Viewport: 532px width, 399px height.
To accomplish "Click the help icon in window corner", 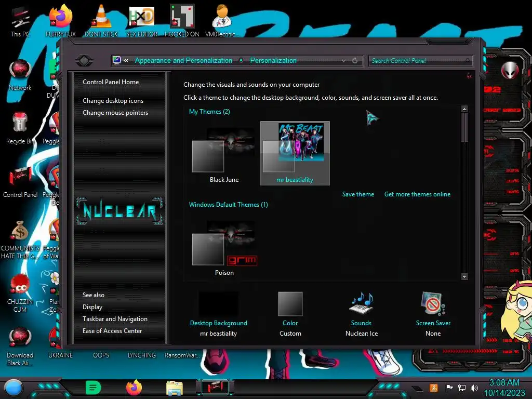I will 469,75.
